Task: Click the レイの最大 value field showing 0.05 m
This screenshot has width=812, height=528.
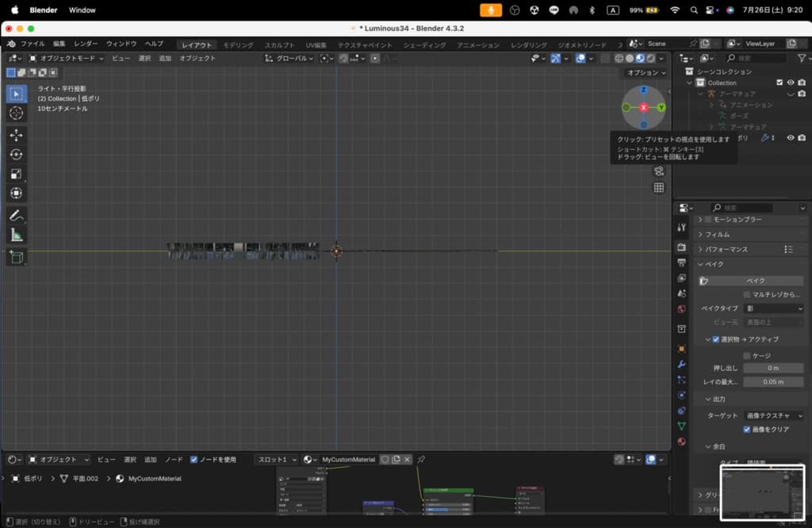Action: tap(773, 382)
